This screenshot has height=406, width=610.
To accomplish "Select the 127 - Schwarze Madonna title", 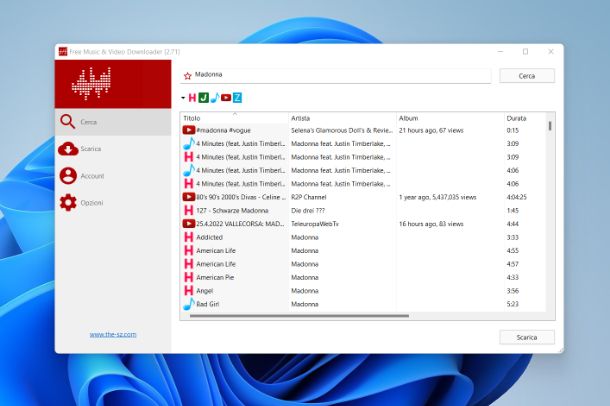I will click(232, 210).
